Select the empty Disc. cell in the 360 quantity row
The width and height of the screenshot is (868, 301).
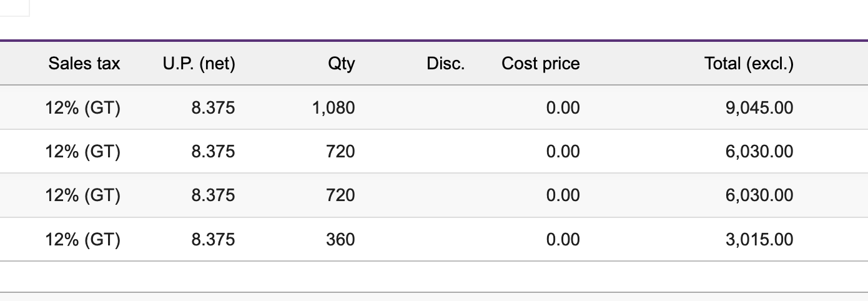pos(437,239)
